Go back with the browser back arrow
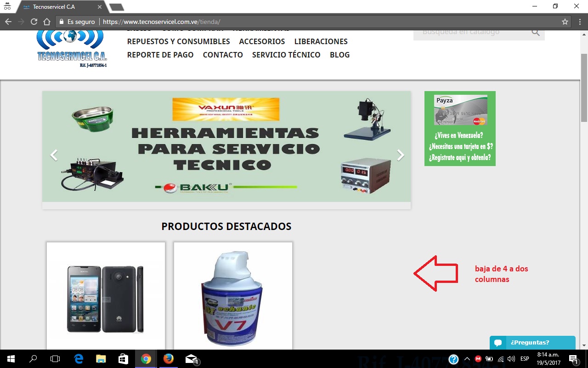Viewport: 588px width, 368px height. 8,22
